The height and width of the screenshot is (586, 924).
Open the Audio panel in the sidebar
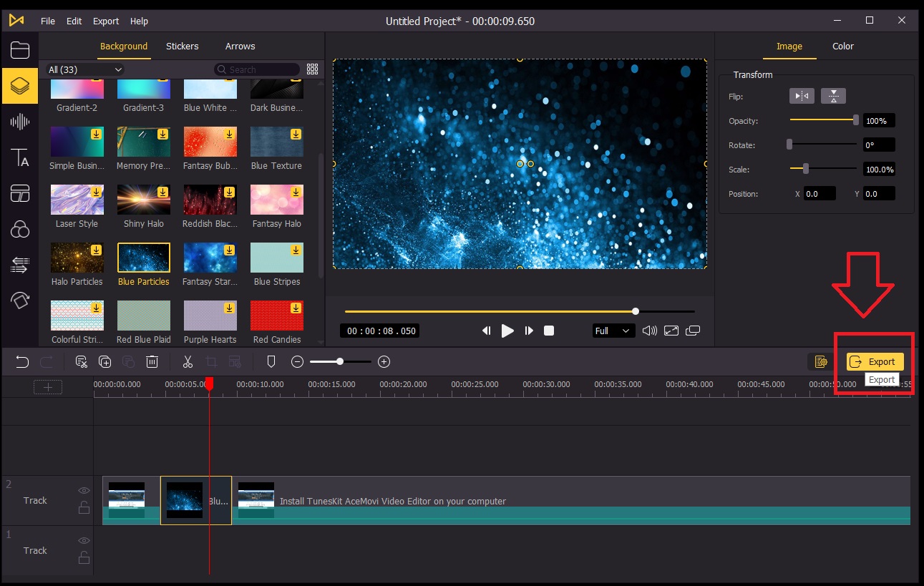coord(19,122)
